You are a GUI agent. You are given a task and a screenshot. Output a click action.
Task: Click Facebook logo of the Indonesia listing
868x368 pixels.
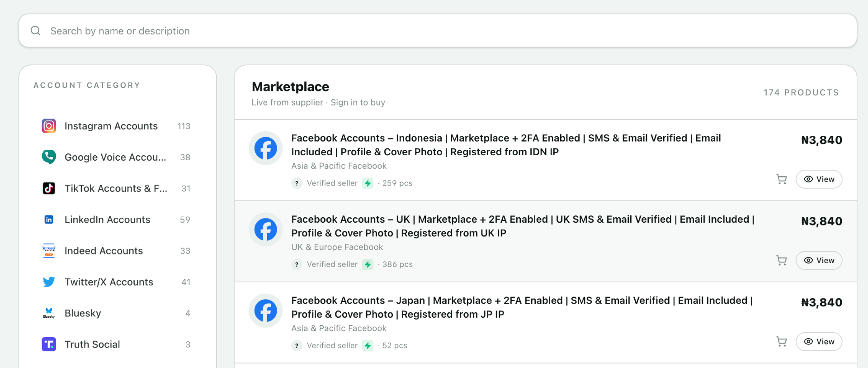(266, 148)
